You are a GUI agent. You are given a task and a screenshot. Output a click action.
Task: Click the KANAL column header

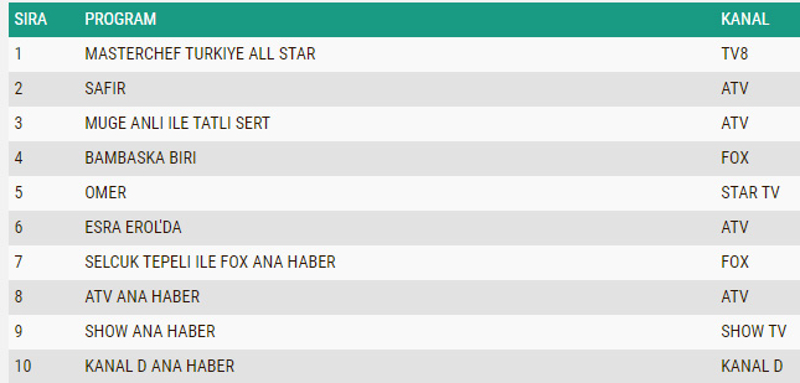pos(744,19)
